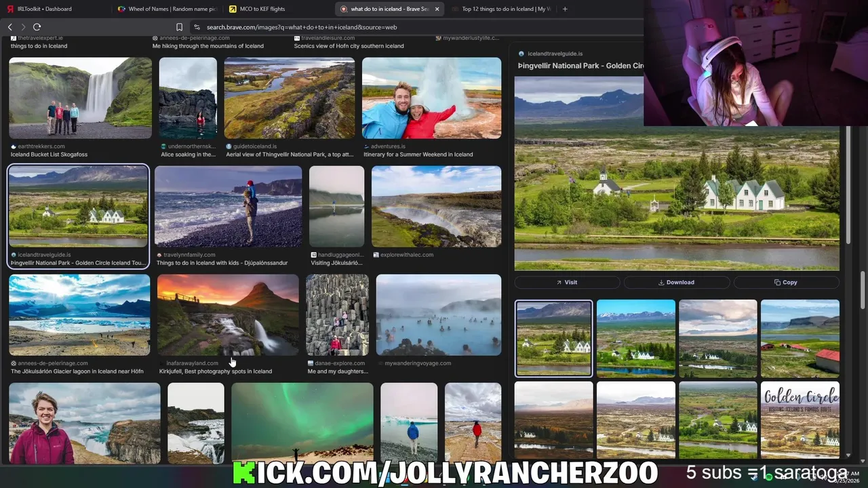Open the Blue Lagoon image from mywanderingvoyage
The width and height of the screenshot is (868, 488).
tap(439, 315)
